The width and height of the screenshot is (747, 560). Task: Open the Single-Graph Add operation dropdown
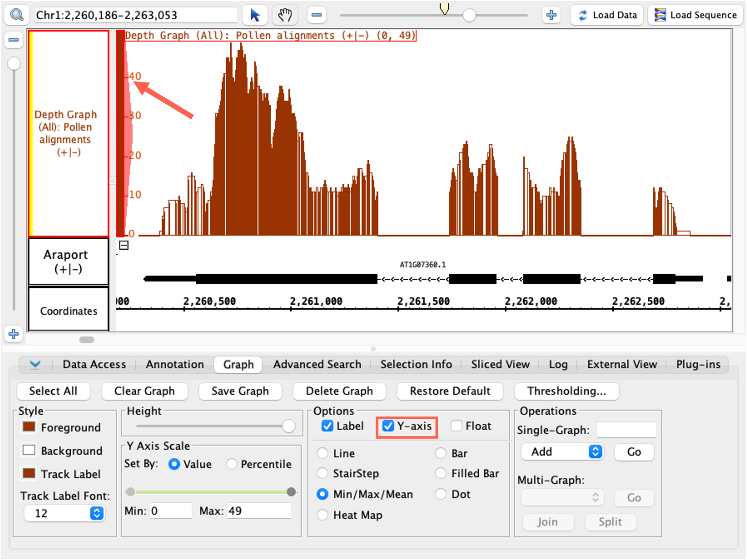[563, 452]
